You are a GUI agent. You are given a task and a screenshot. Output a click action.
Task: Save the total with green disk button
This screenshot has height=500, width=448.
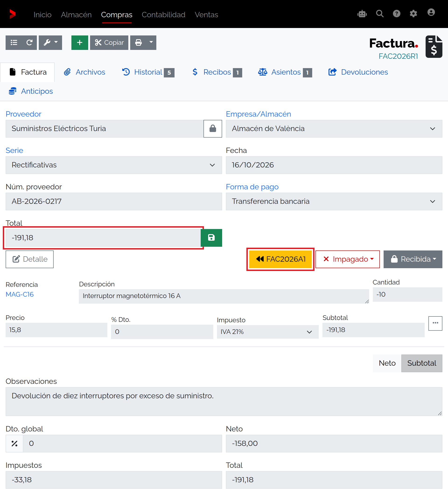click(x=211, y=238)
